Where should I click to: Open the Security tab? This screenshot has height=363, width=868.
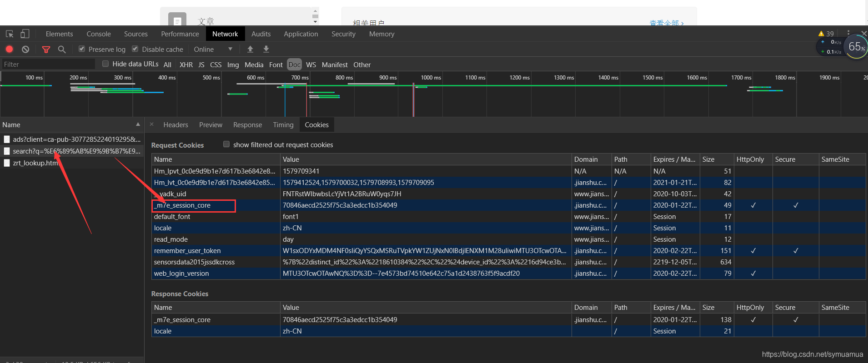(343, 34)
